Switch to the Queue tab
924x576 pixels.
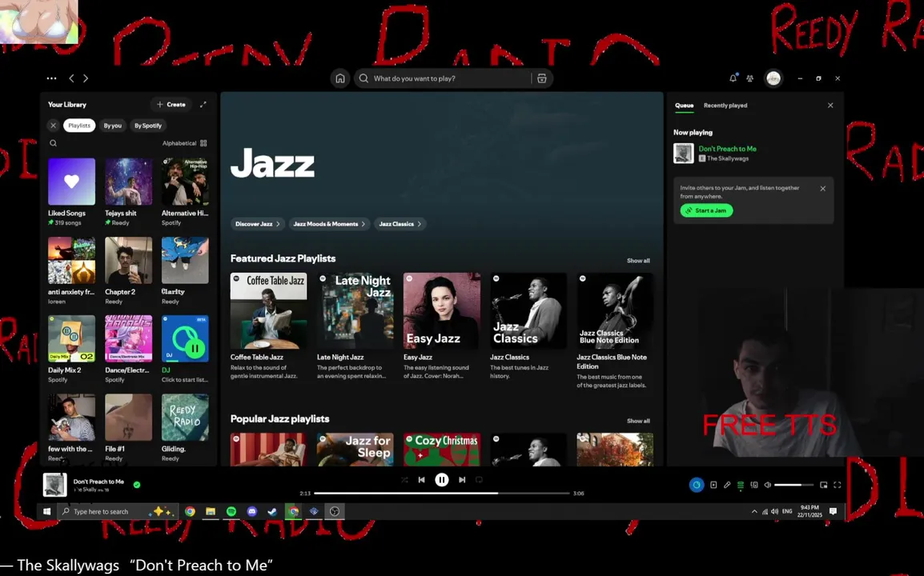(x=684, y=106)
